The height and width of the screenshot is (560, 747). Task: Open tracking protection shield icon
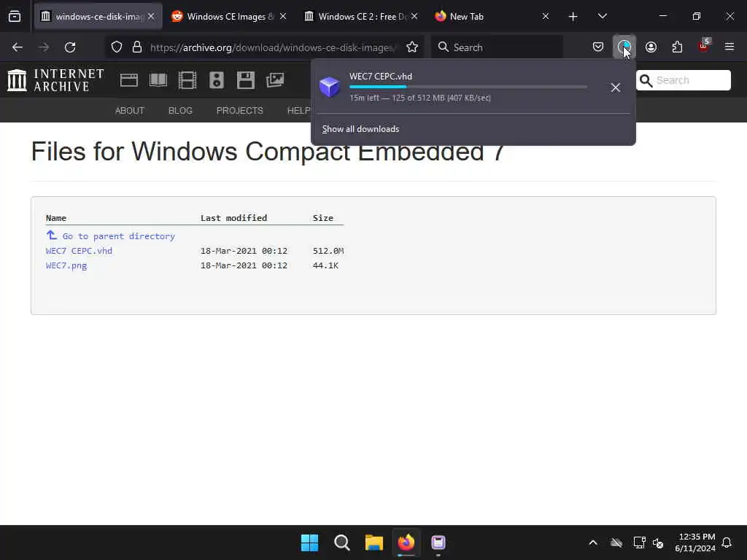(117, 47)
